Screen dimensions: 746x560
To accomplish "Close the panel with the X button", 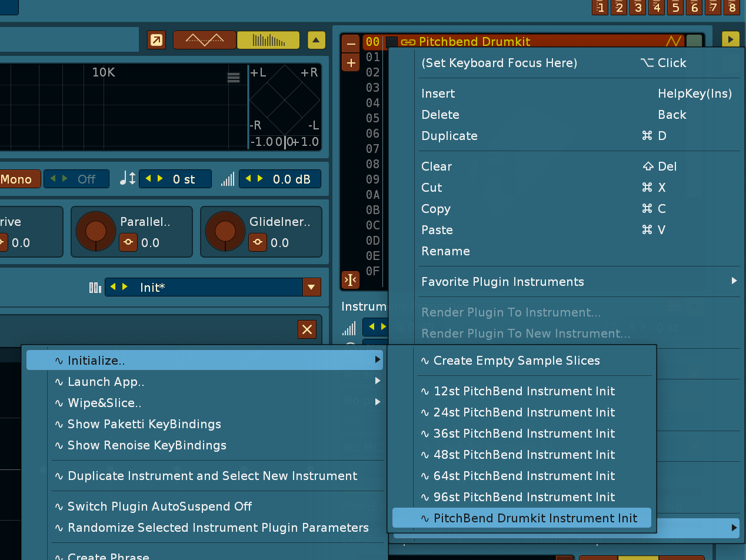I will coord(307,329).
